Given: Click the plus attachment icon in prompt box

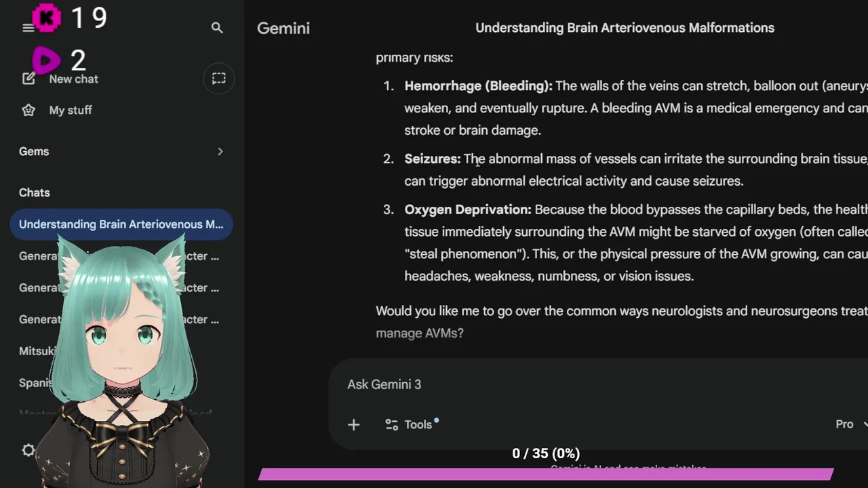Looking at the screenshot, I should click(353, 424).
